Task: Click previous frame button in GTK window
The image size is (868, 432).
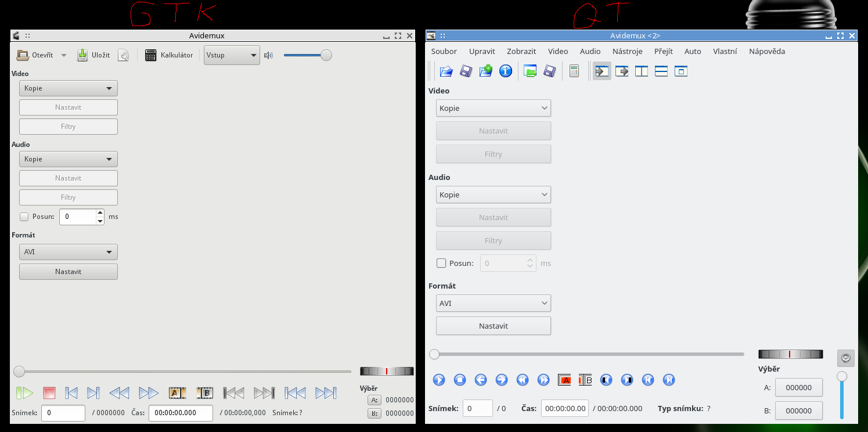Action: tap(71, 393)
